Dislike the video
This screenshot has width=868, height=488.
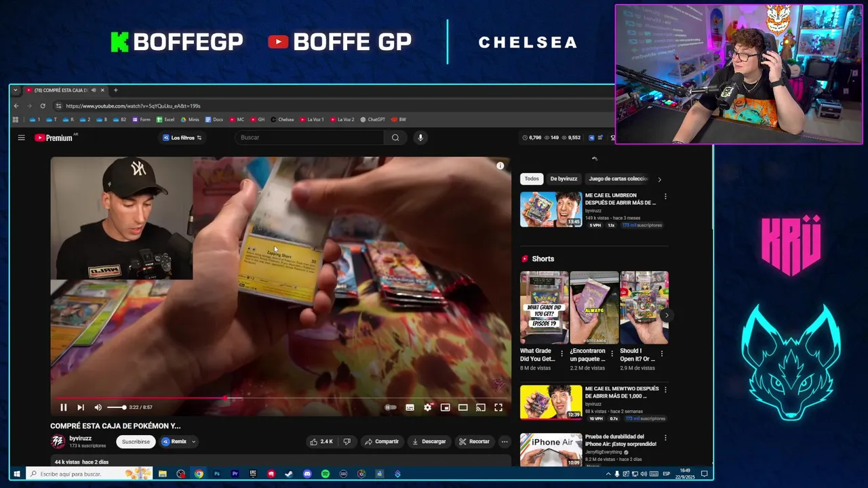(x=347, y=441)
